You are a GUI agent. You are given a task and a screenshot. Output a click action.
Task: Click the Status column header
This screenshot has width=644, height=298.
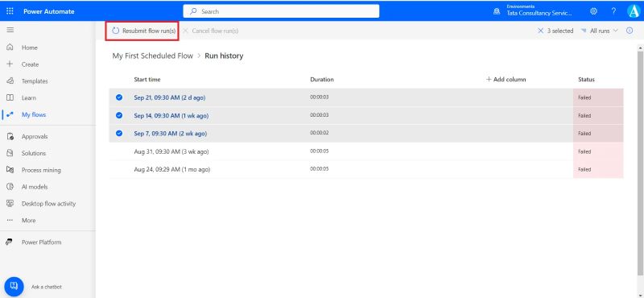[586, 79]
